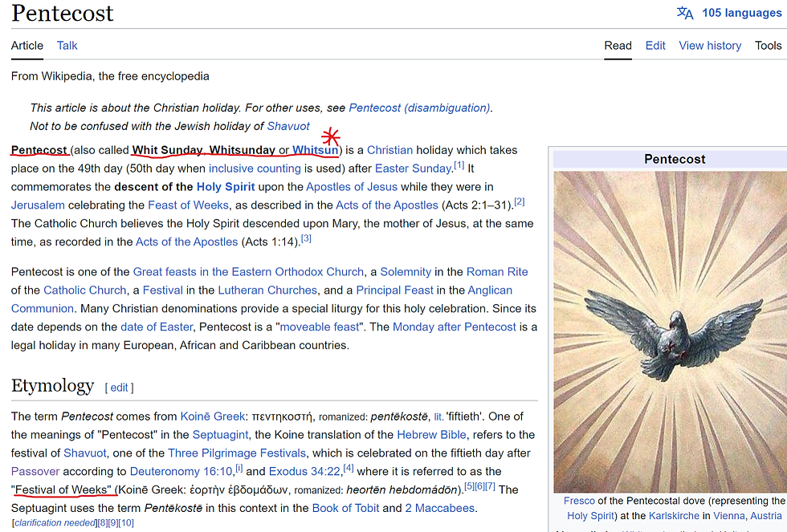The height and width of the screenshot is (532, 787).
Task: Edit the Etymology section
Action: 119,388
